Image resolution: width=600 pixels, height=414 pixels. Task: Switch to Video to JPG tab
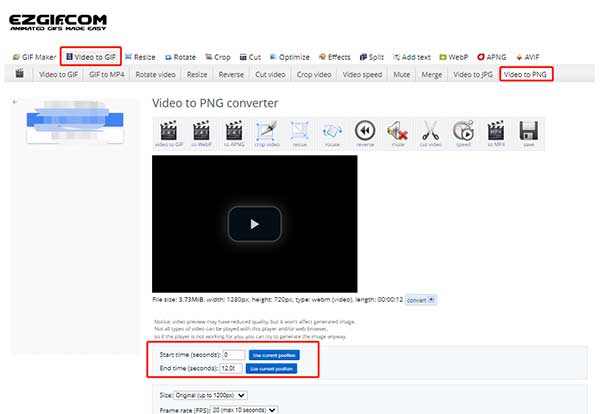(x=473, y=74)
